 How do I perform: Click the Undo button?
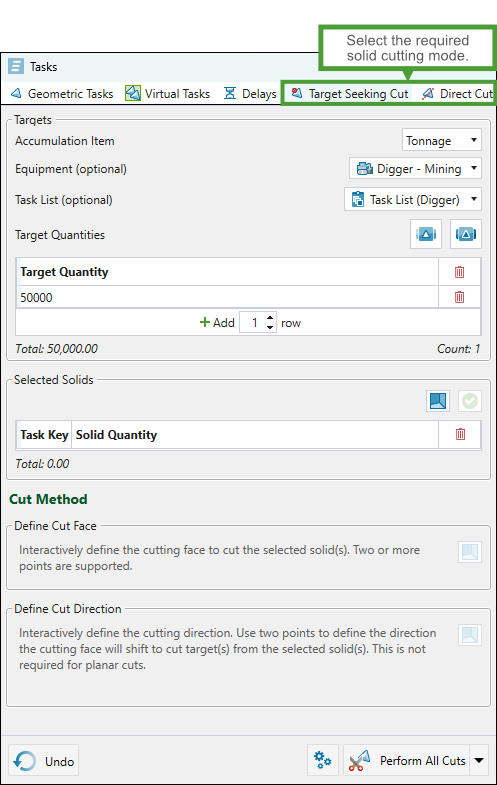click(44, 761)
